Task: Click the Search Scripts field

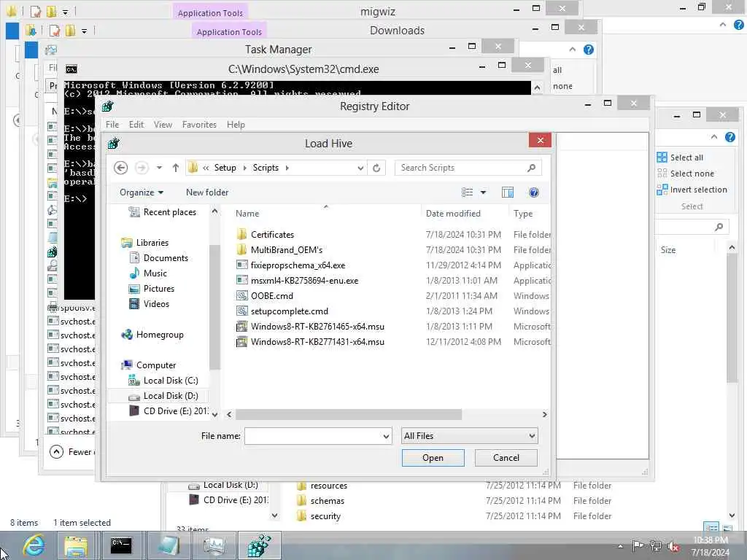Action: pos(461,168)
